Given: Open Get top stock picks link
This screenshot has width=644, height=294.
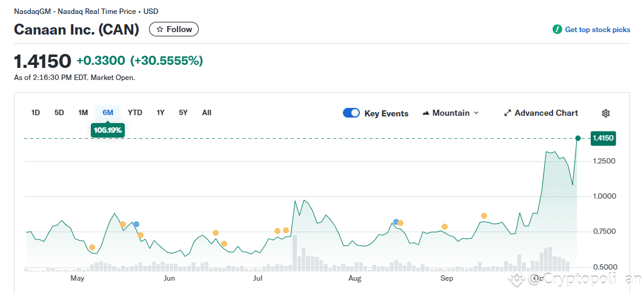Looking at the screenshot, I should (597, 30).
